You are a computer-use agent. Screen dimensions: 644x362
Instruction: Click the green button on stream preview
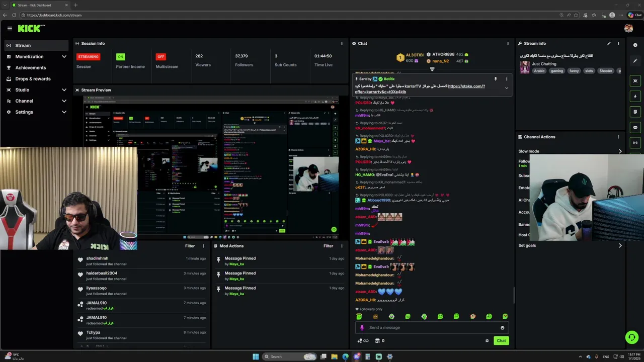334,230
